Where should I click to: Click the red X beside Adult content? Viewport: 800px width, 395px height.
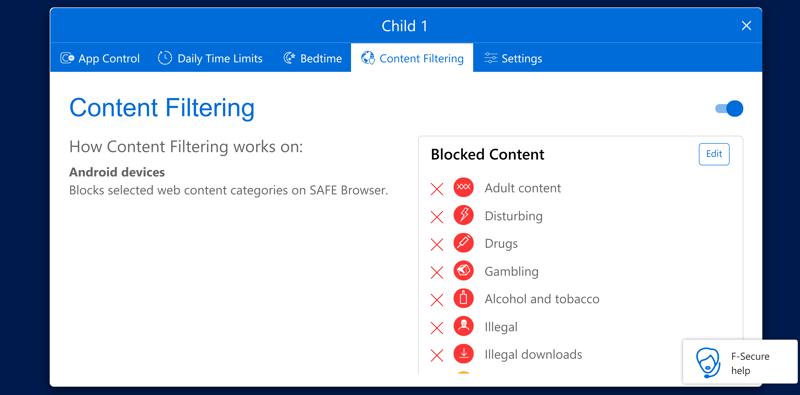click(437, 189)
